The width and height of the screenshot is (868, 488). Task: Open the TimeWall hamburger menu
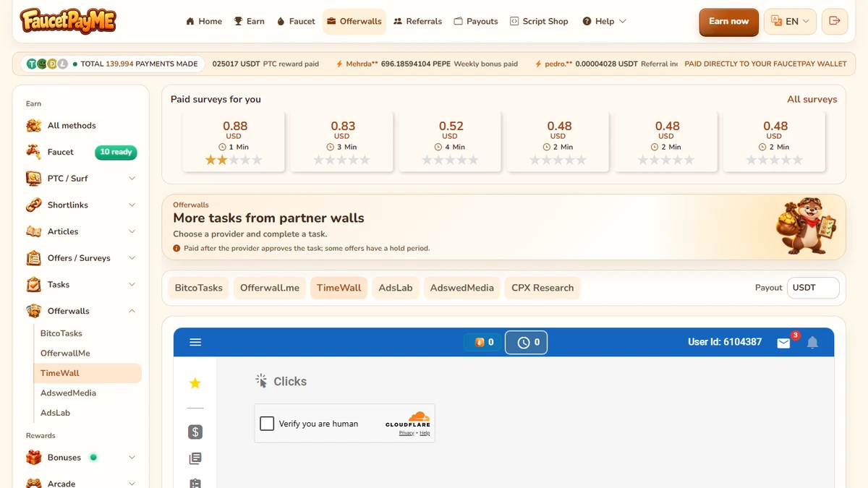click(195, 342)
